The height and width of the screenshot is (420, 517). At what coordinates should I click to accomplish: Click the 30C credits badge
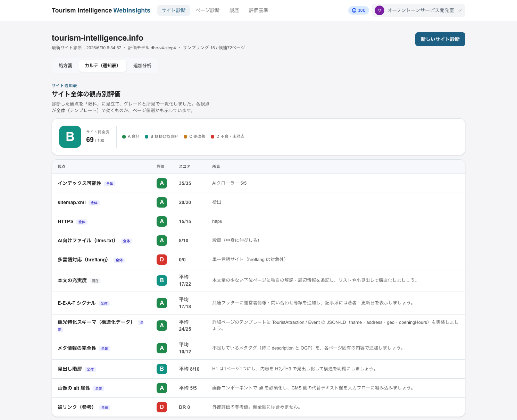coord(359,10)
